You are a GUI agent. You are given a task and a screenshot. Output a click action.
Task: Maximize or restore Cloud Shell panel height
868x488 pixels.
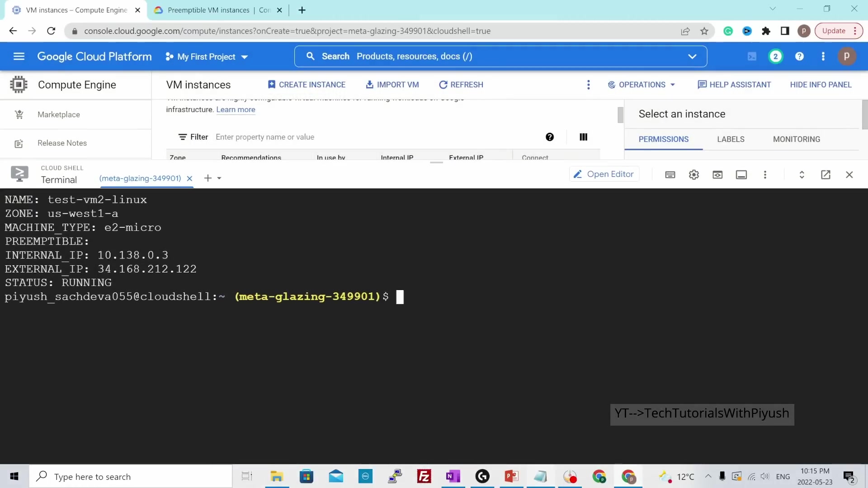[x=802, y=175]
